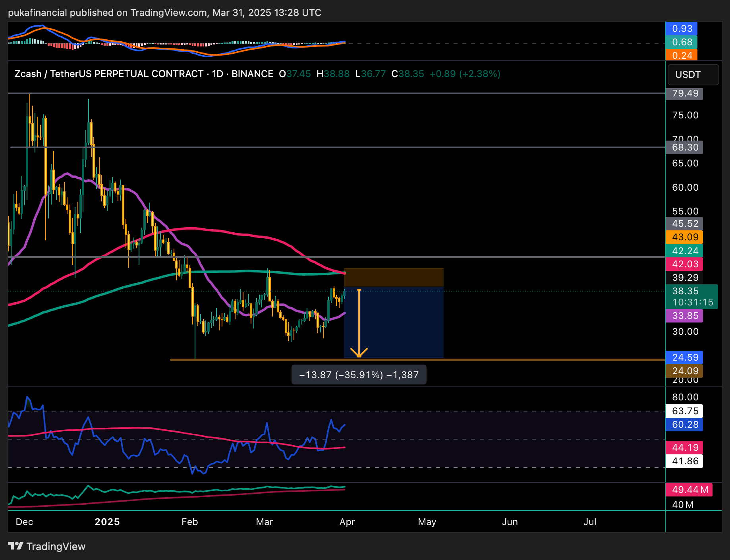This screenshot has height=560, width=730.
Task: Click the 68.30 price level label
Action: pyautogui.click(x=685, y=147)
